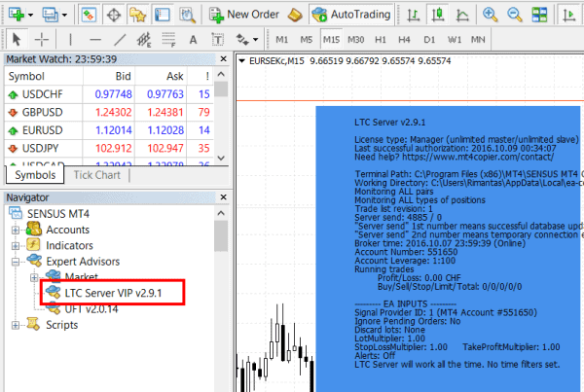Image resolution: width=584 pixels, height=392 pixels.
Task: Open the Profiles dropdown arrow
Action: tap(64, 15)
